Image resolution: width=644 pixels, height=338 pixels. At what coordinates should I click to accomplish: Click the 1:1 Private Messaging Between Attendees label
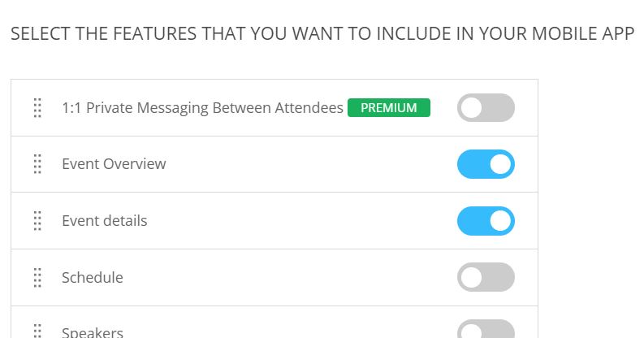202,108
